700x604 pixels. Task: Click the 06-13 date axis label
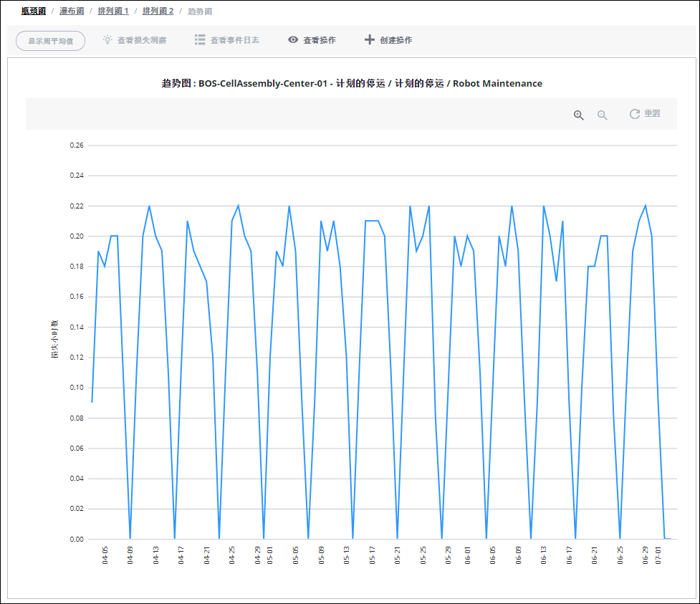(x=543, y=555)
